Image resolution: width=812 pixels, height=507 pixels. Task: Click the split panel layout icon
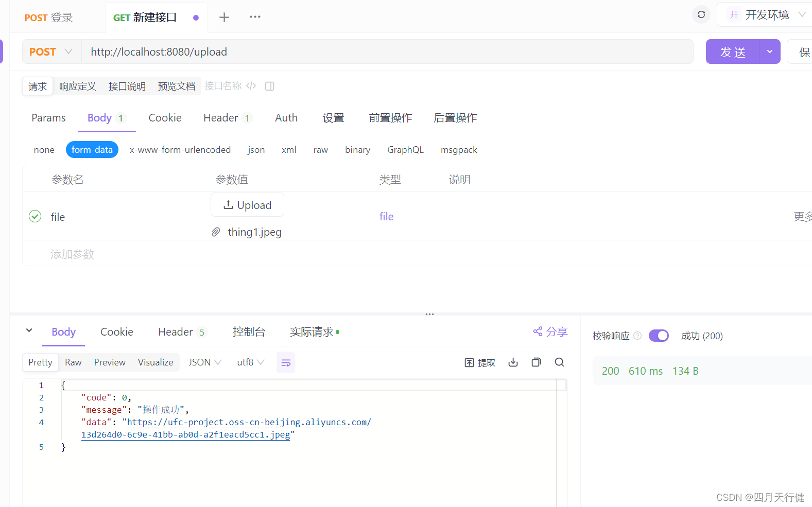point(269,86)
